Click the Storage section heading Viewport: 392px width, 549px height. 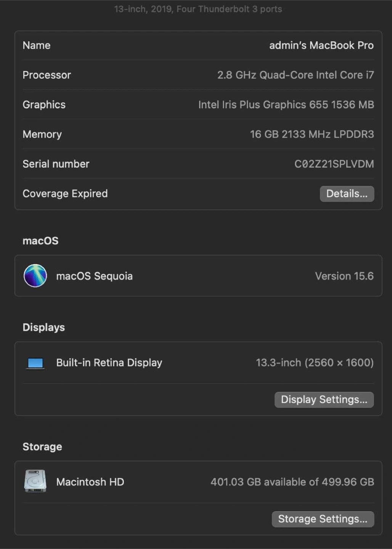tap(42, 447)
